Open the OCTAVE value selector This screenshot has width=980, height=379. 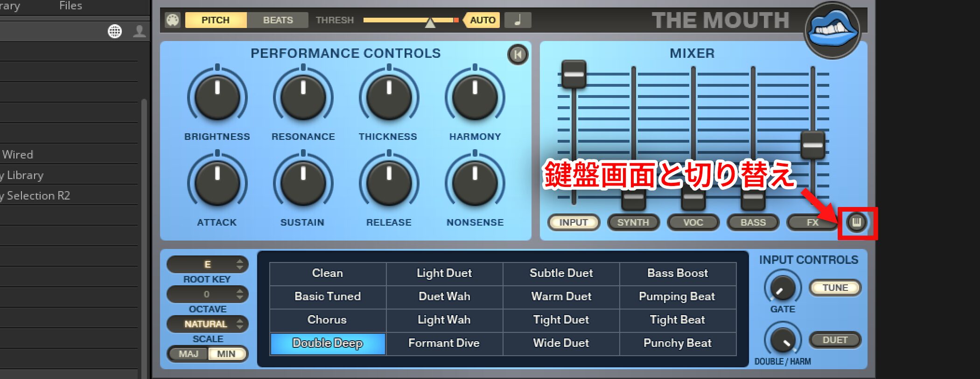coord(207,294)
